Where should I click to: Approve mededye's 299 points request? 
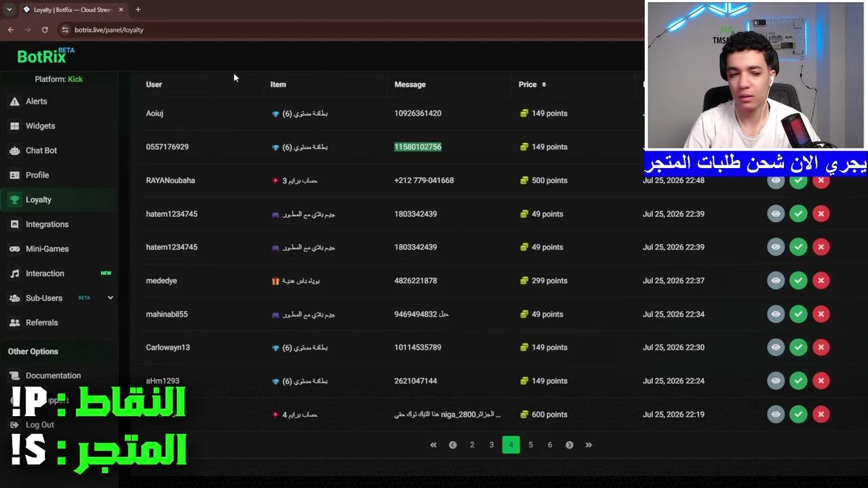pos(798,281)
